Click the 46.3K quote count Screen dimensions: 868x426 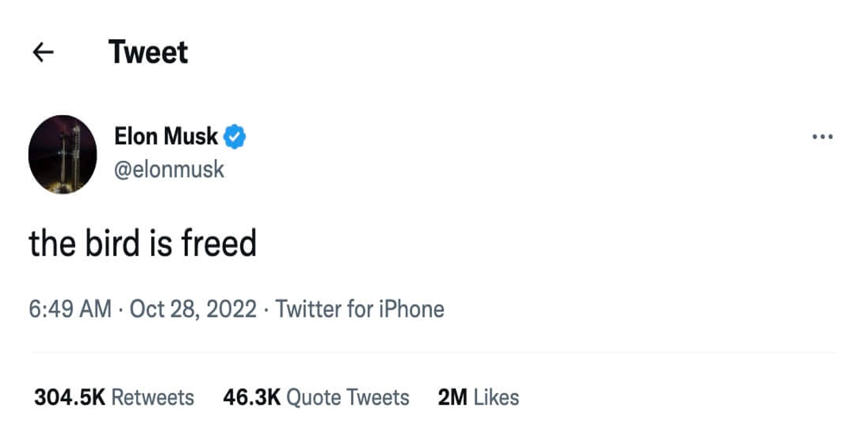point(251,397)
